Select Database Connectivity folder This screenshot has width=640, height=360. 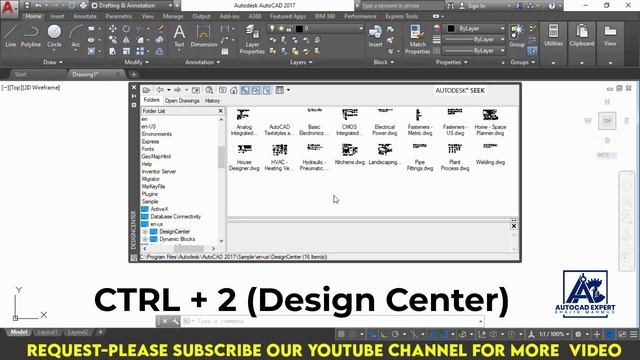[x=175, y=217]
